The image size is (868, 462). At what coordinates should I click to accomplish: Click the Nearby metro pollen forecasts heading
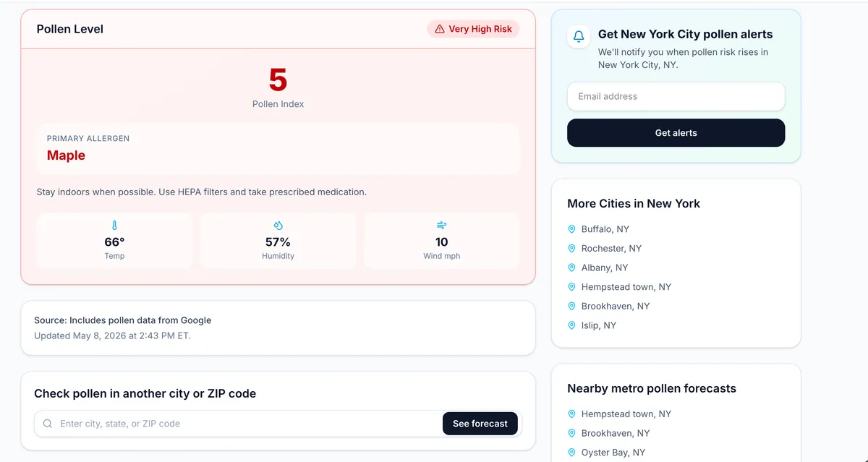pyautogui.click(x=652, y=388)
